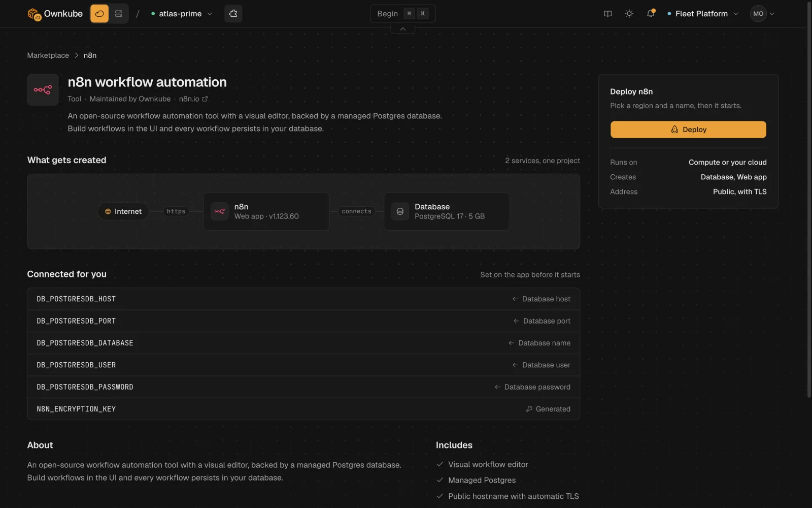Click Public hostname with automatic TLS item
Image resolution: width=812 pixels, height=508 pixels.
507,496
